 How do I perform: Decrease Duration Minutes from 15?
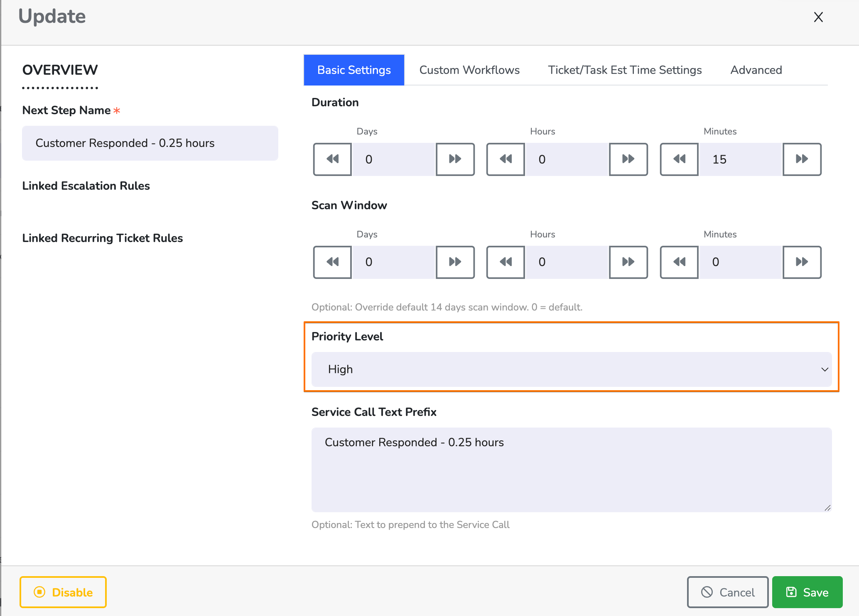[x=679, y=159]
